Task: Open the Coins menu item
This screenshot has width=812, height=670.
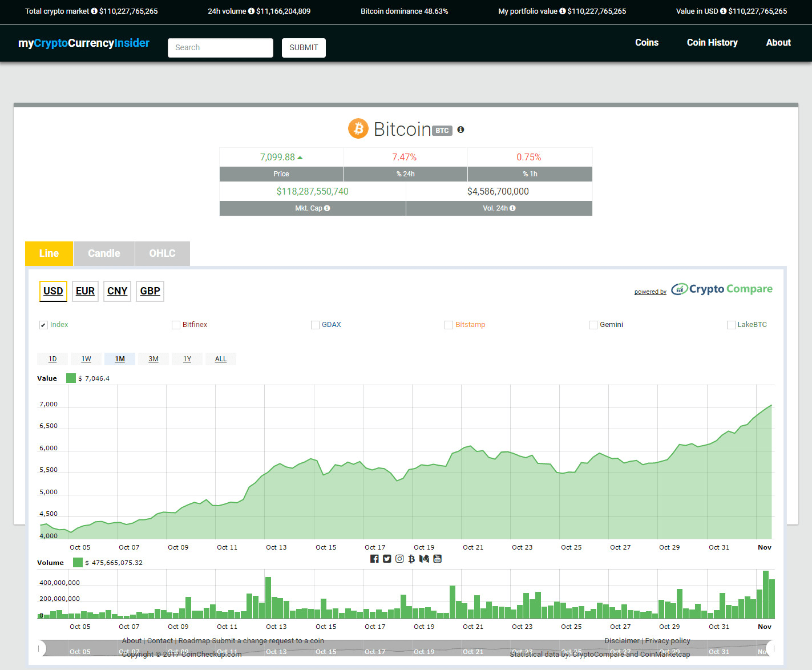Action: point(647,42)
